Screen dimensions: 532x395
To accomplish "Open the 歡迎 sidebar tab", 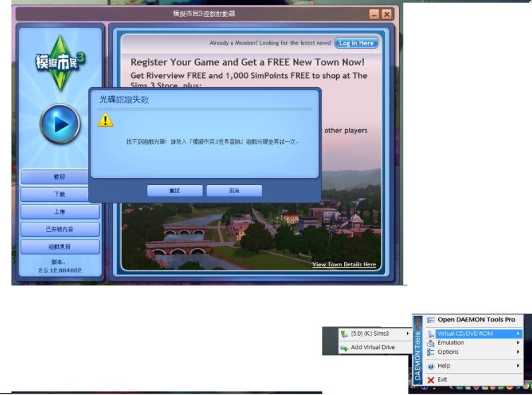I will coord(55,177).
